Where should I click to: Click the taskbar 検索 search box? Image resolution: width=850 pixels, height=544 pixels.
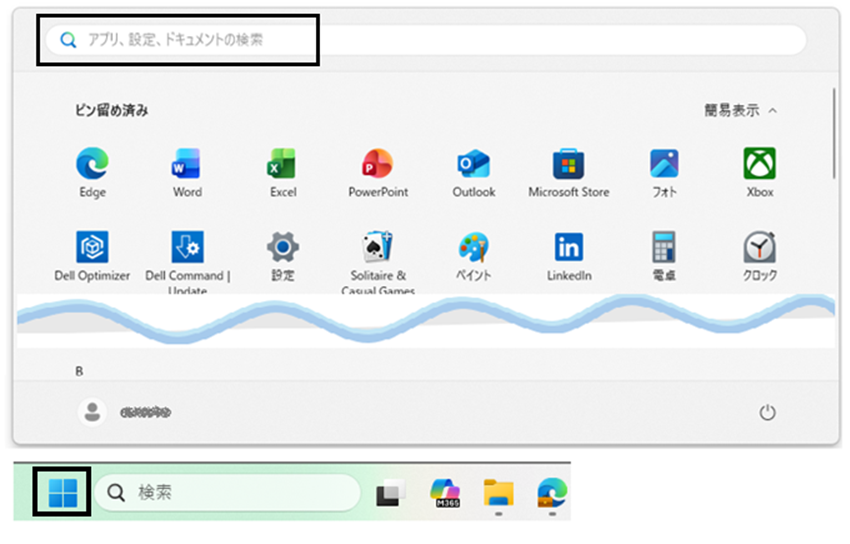pos(227,492)
